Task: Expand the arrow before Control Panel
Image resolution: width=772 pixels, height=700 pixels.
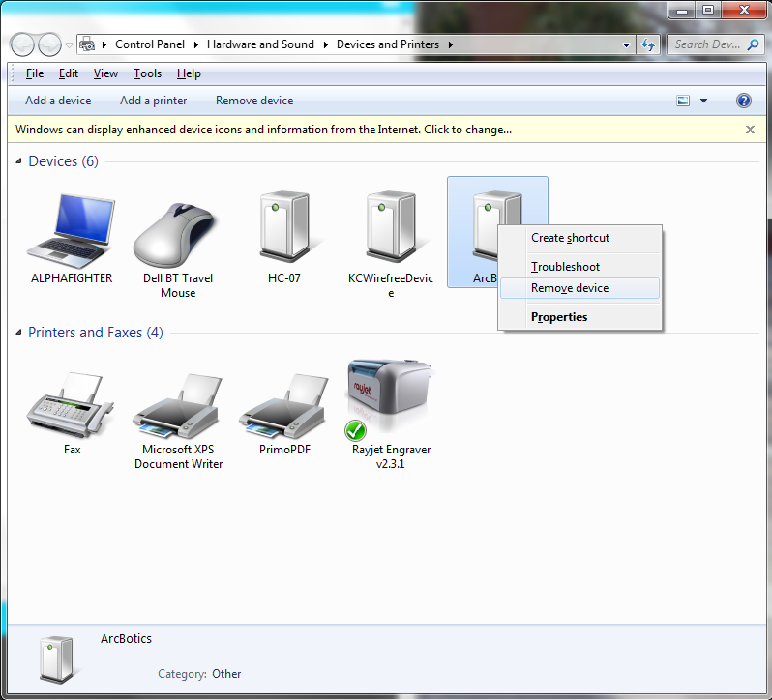Action: (104, 44)
